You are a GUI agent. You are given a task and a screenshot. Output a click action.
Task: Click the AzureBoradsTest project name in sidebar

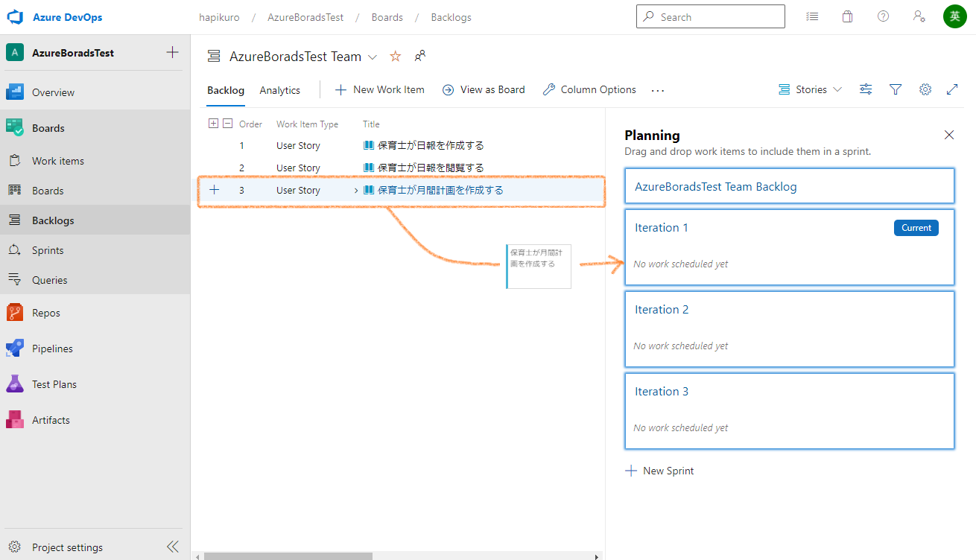[x=73, y=53]
